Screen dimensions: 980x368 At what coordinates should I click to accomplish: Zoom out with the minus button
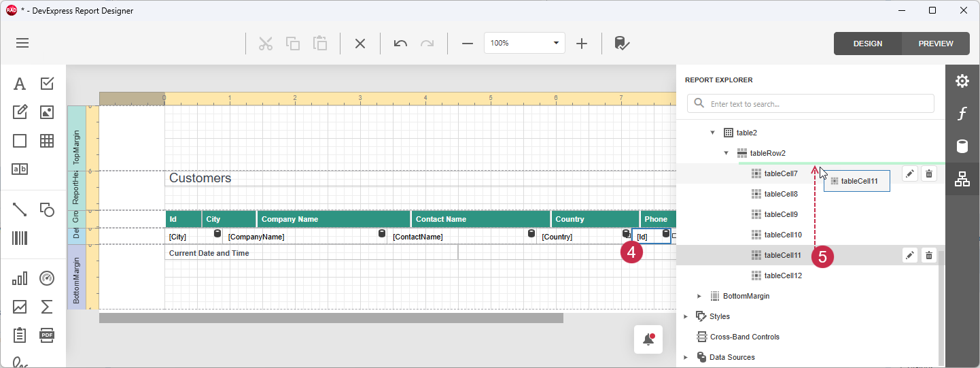coord(467,44)
